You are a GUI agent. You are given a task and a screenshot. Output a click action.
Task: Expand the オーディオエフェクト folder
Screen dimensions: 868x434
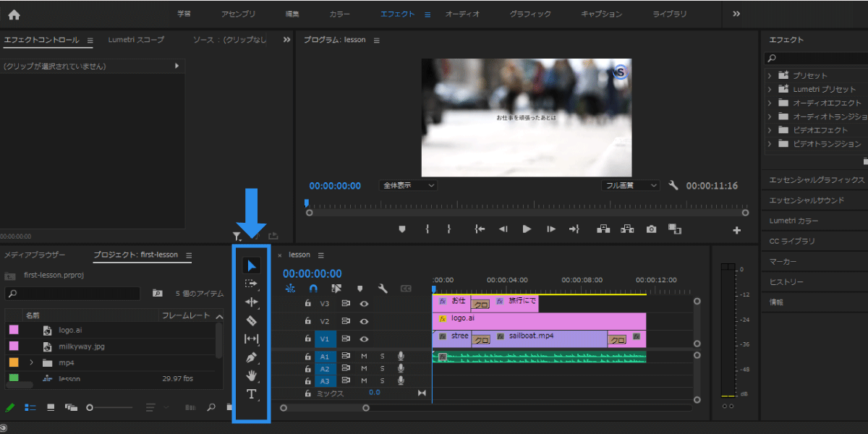770,103
